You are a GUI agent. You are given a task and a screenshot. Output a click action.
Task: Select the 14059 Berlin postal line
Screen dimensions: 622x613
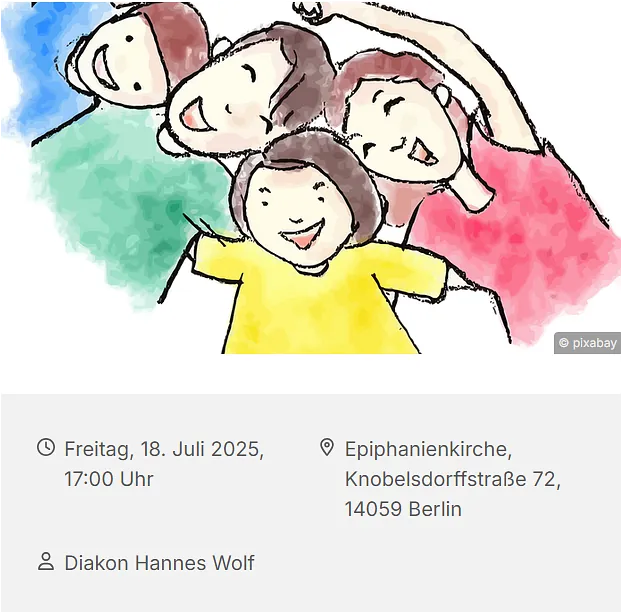403,509
